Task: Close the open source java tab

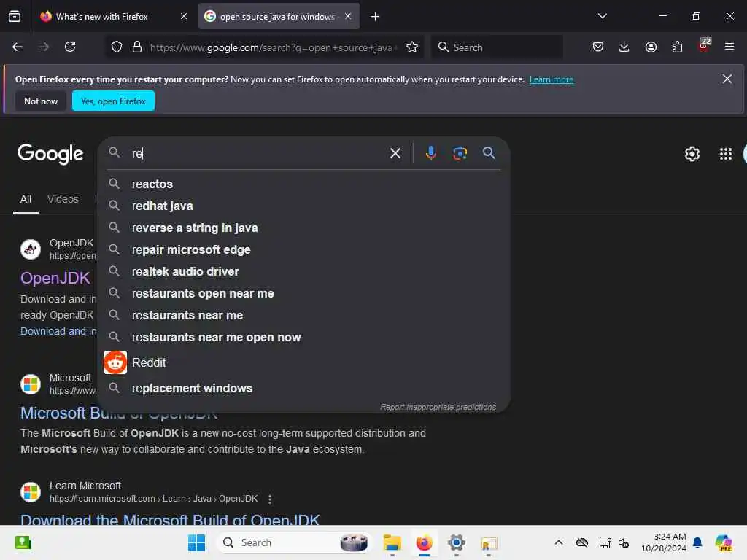Action: pos(348,16)
